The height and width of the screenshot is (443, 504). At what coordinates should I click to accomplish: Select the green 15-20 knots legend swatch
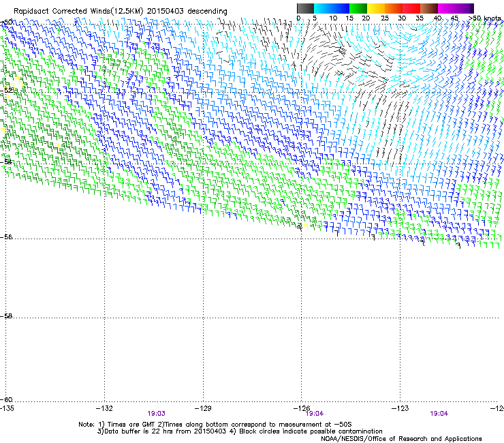pos(358,8)
